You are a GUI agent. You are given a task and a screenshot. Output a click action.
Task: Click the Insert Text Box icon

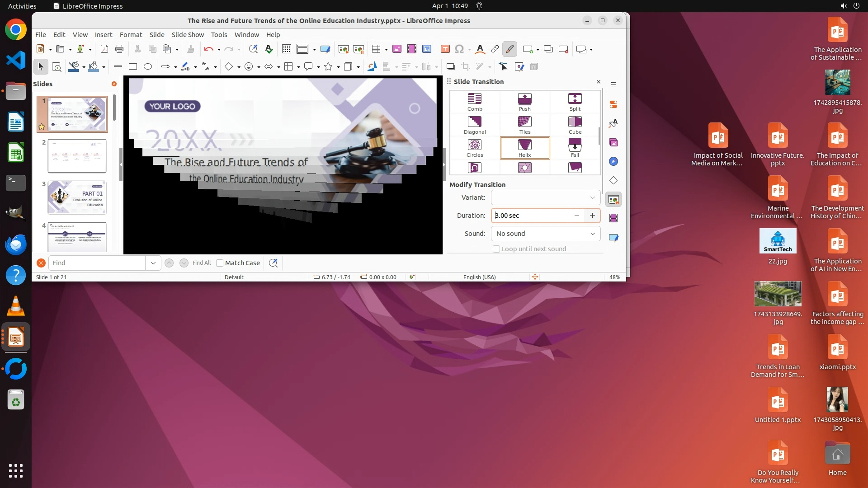445,49
